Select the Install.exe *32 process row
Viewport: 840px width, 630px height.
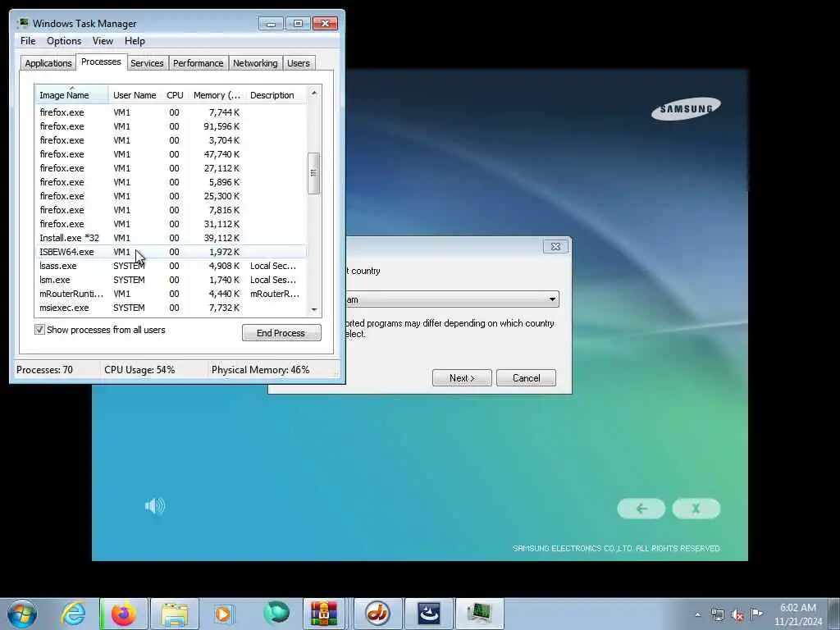click(171, 238)
